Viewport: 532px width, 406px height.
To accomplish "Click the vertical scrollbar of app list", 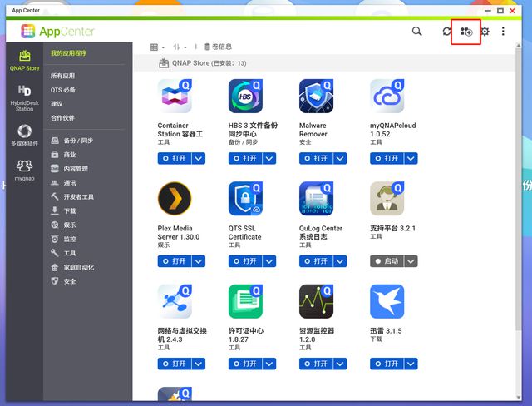I will [518, 188].
